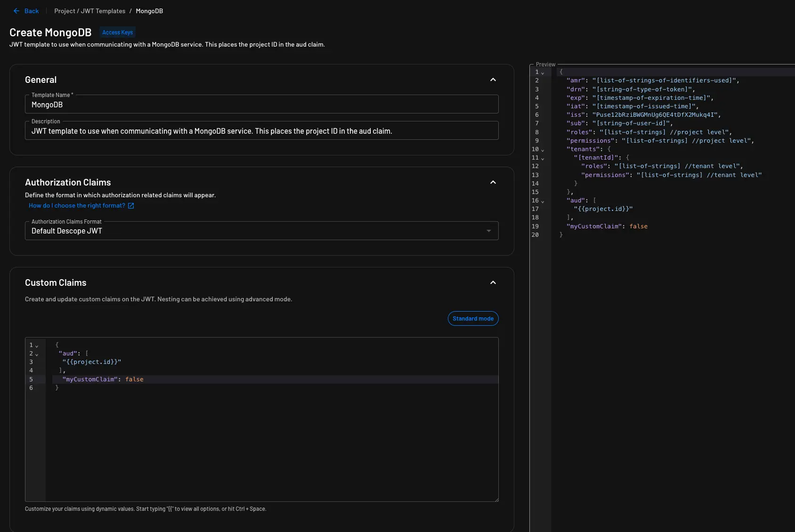Click resize handle of claims editor

(496, 499)
